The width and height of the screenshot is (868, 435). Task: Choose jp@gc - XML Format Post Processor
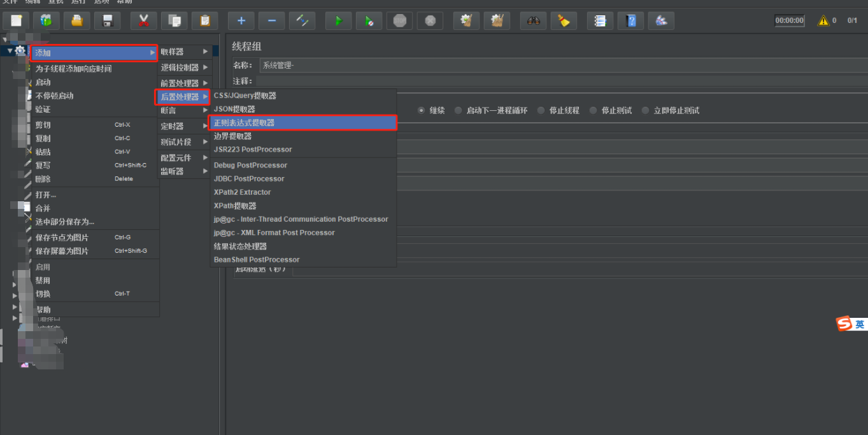pos(304,232)
